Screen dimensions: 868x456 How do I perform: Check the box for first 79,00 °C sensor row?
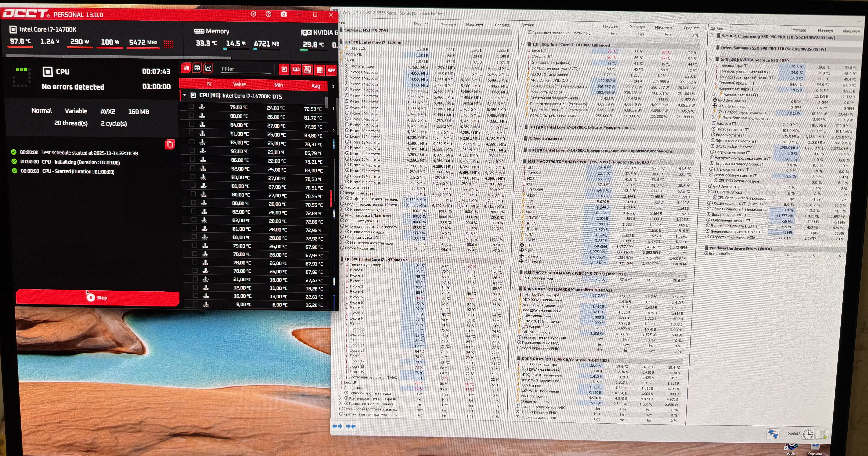click(x=191, y=107)
